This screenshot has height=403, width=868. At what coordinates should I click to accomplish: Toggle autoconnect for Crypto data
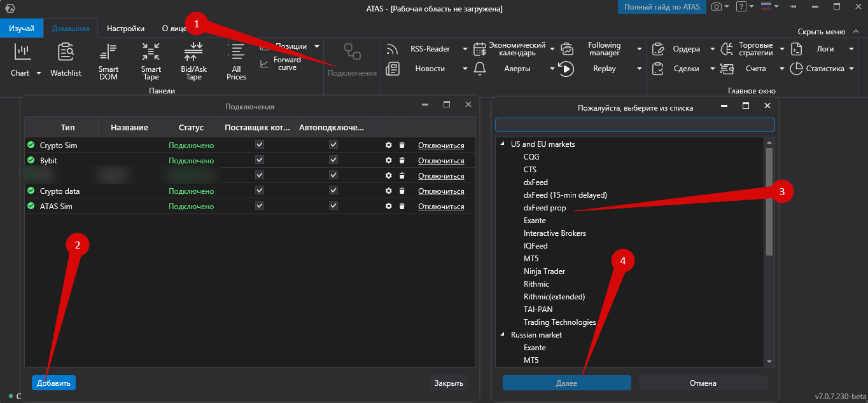333,191
